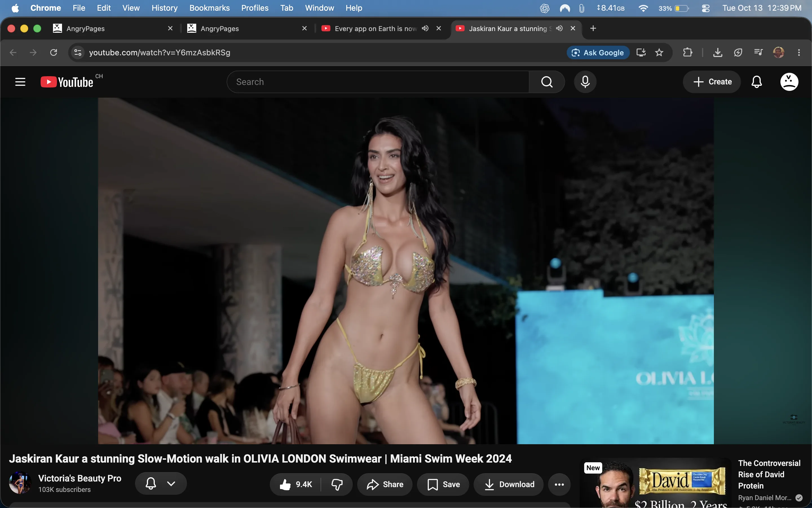Mute the Every app on Earth tab audio

point(425,28)
